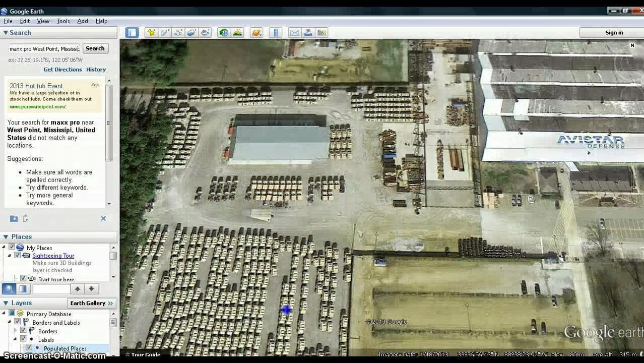Viewport: 644px width, 363px height.
Task: Click the camera icon beside Start tour here
Action: pyautogui.click(x=32, y=279)
